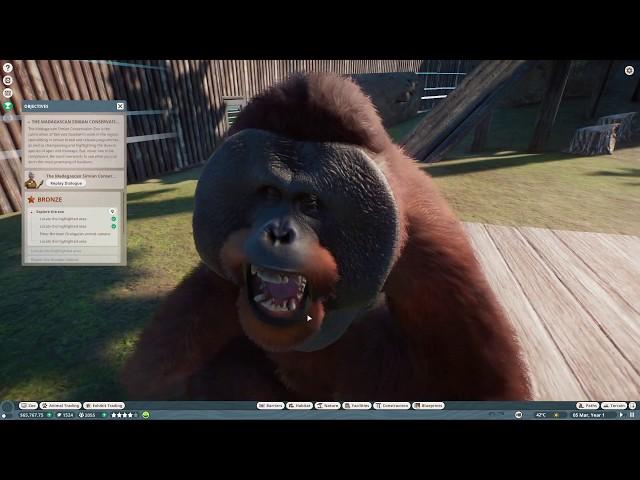
Task: Open the Paths tool
Action: point(587,406)
